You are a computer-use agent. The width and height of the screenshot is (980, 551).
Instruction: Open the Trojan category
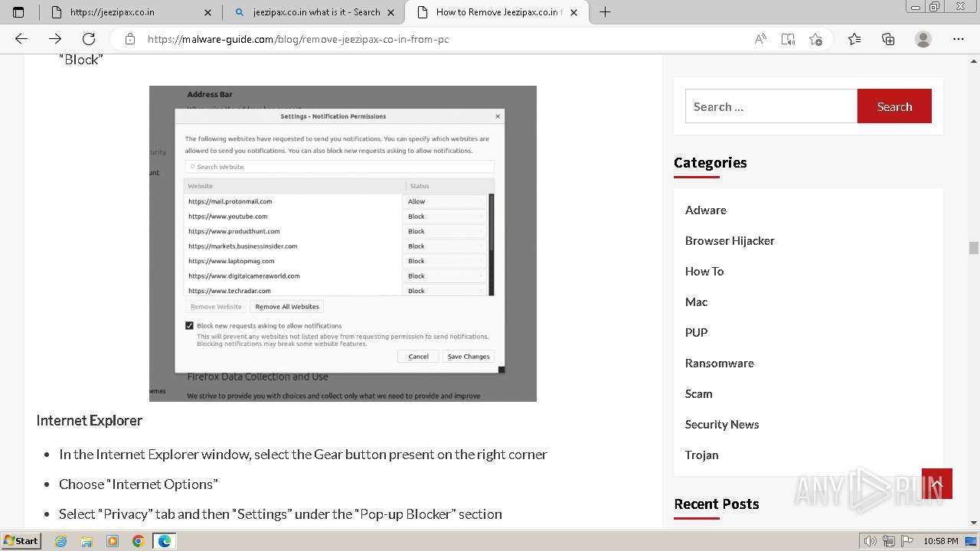702,455
